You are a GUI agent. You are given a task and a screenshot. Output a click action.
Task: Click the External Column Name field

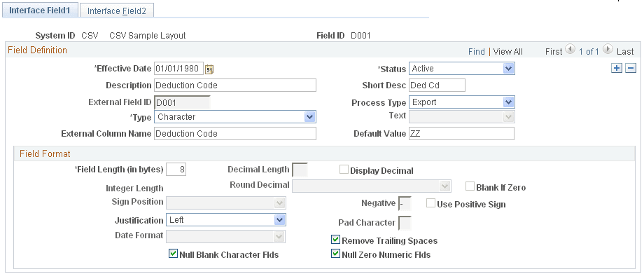click(235, 133)
